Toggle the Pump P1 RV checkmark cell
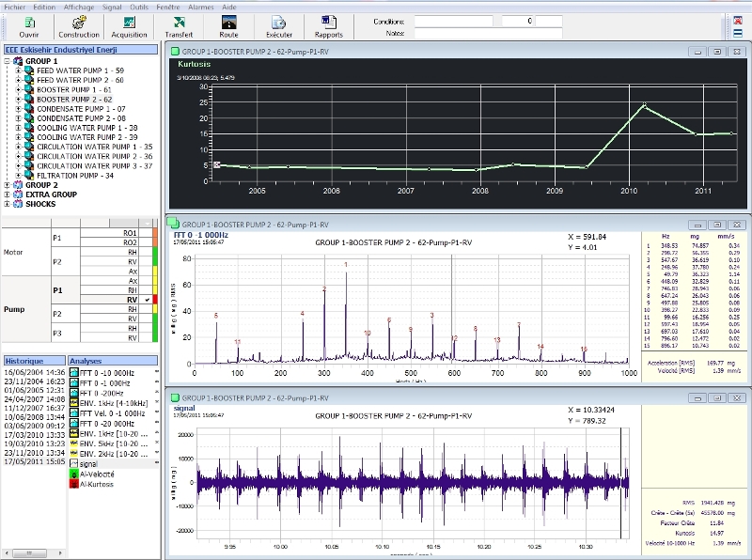This screenshot has height=560, width=752. pyautogui.click(x=148, y=299)
